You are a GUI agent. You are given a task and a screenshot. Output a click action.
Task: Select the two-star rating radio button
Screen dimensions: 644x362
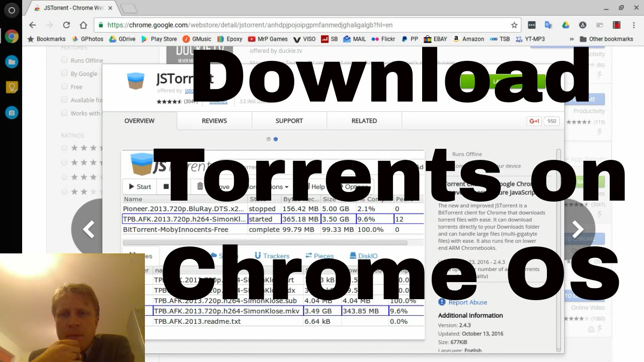point(64,192)
